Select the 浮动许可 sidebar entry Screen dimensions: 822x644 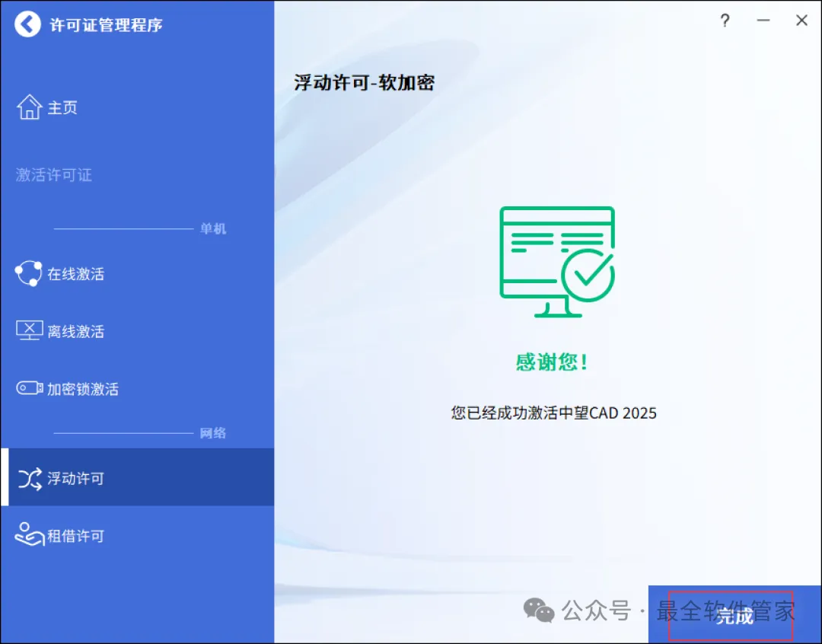pyautogui.click(x=137, y=477)
